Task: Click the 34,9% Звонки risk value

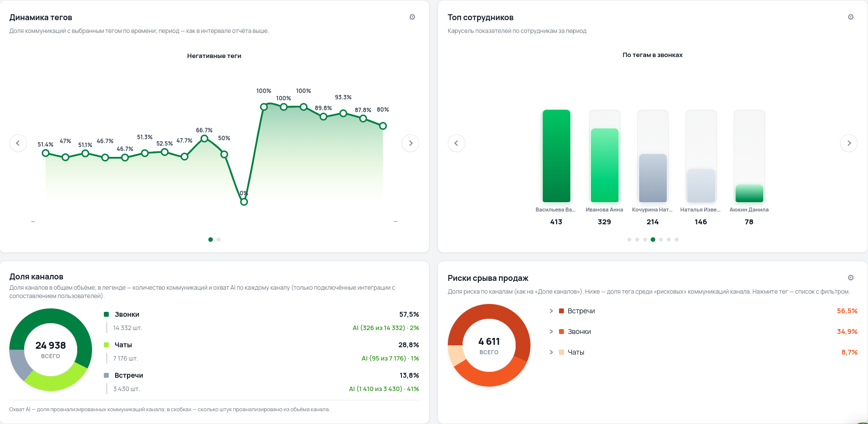Action: tap(847, 332)
